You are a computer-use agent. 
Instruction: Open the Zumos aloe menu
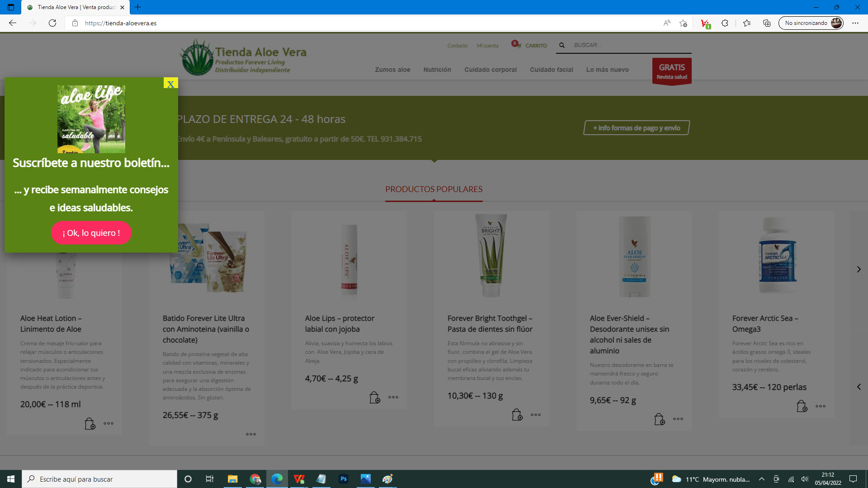pyautogui.click(x=392, y=70)
